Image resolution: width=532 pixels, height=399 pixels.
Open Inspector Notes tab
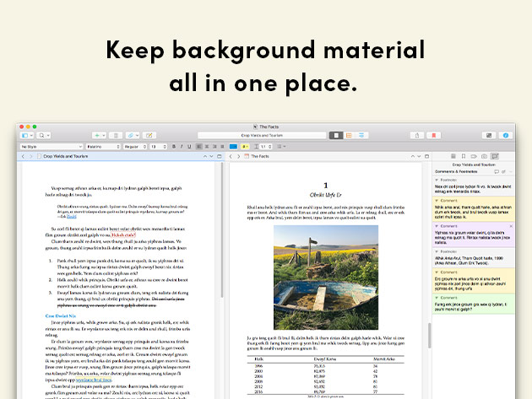453,156
